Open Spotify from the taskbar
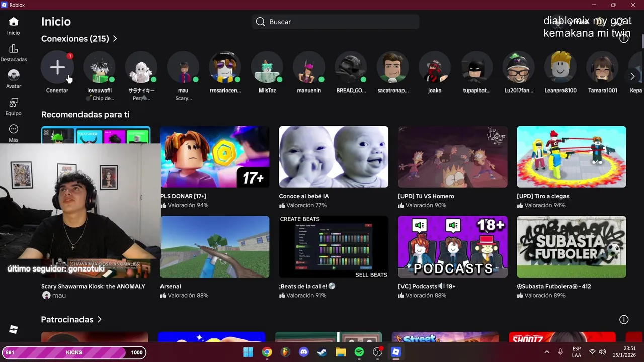The width and height of the screenshot is (644, 362). pyautogui.click(x=359, y=352)
